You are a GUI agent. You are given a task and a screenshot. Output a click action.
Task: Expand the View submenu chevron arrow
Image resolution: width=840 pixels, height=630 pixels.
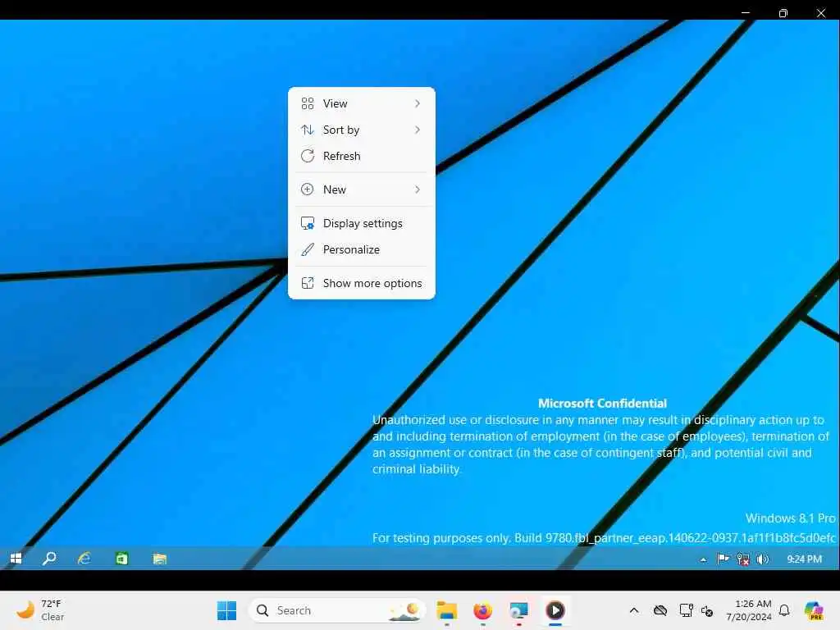pyautogui.click(x=418, y=103)
